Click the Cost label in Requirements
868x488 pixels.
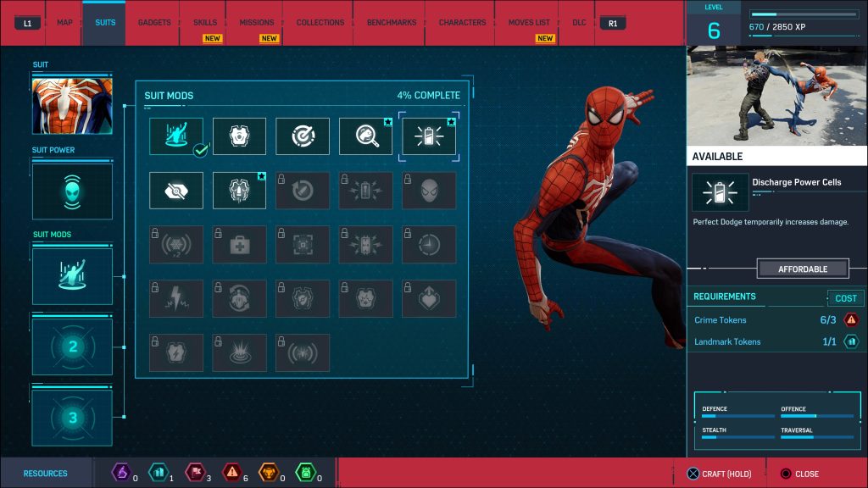[x=845, y=298]
